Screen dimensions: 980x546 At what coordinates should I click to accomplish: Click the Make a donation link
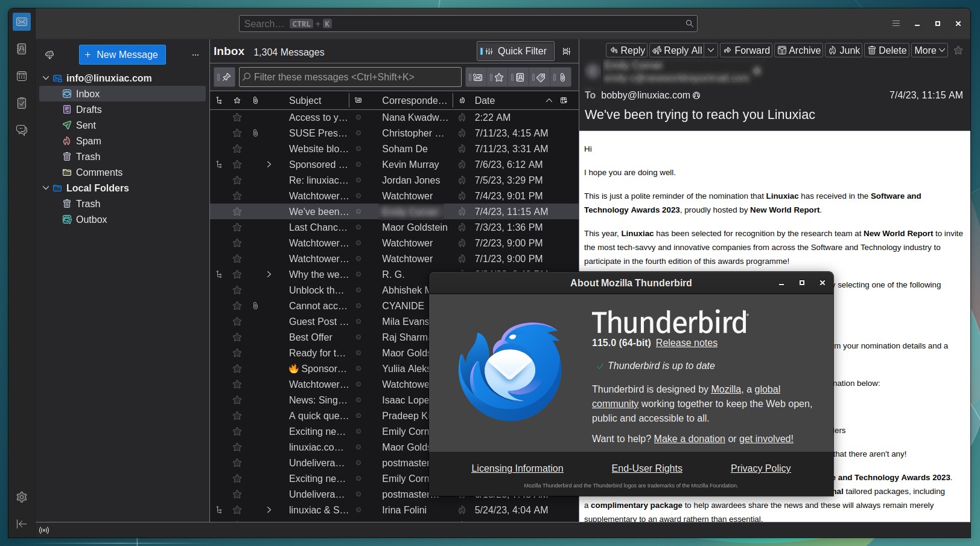690,438
